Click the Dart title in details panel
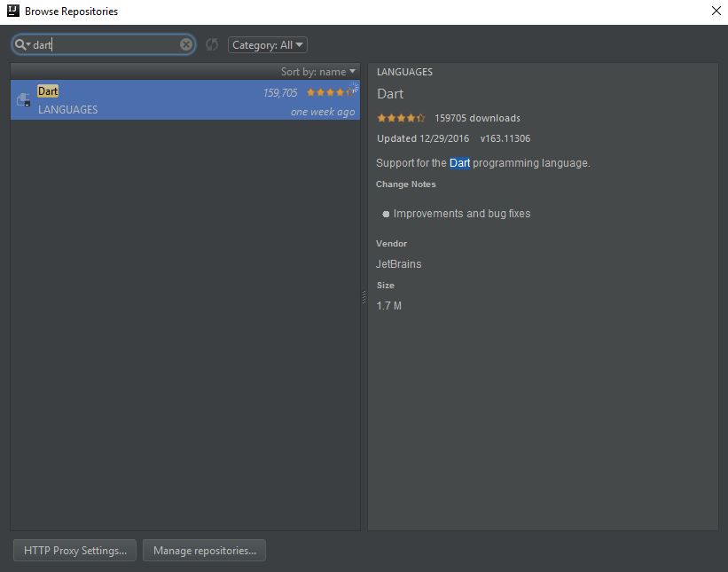The image size is (728, 572). coord(390,94)
